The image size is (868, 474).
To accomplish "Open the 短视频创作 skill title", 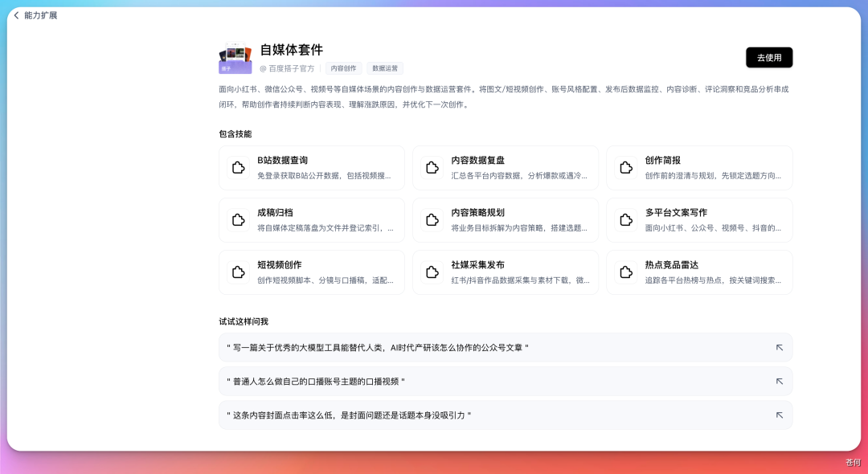I will pyautogui.click(x=280, y=265).
